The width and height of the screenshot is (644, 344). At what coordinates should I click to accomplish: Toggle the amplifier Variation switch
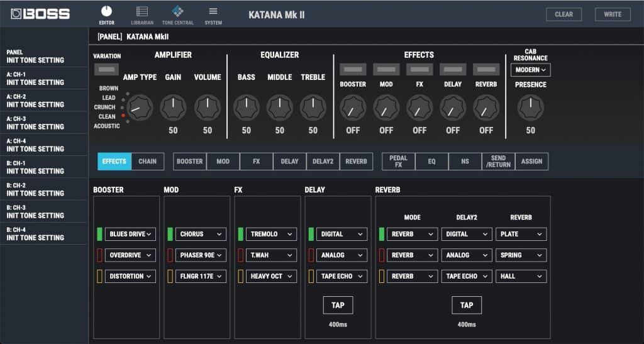tap(107, 69)
